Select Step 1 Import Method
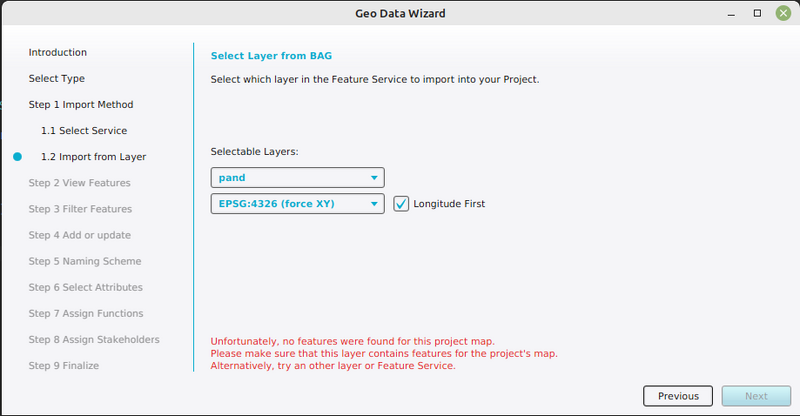Screen dimensions: 800x416 tap(80, 104)
